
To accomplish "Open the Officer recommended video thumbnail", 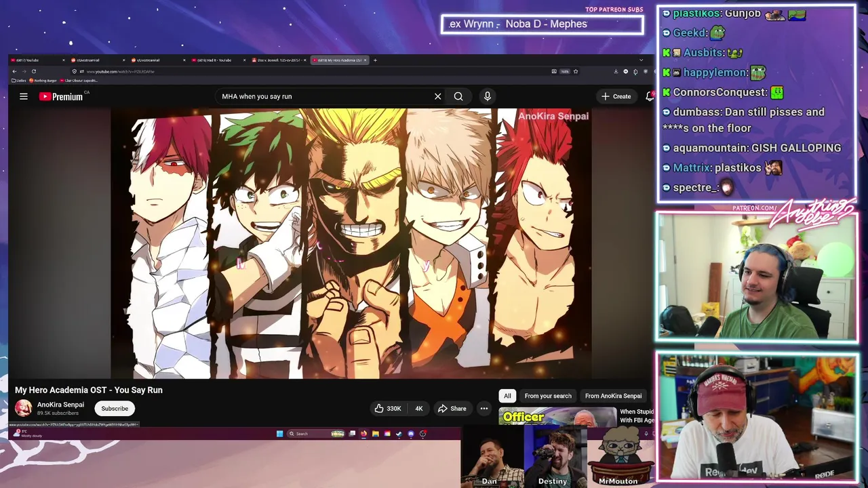I will [x=557, y=416].
